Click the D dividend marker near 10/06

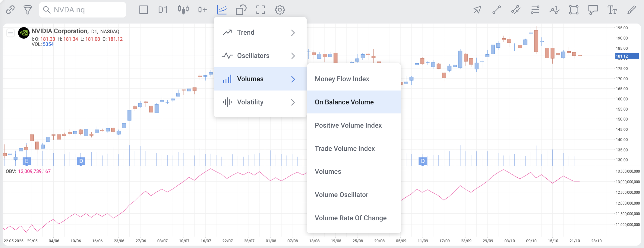pyautogui.click(x=81, y=161)
